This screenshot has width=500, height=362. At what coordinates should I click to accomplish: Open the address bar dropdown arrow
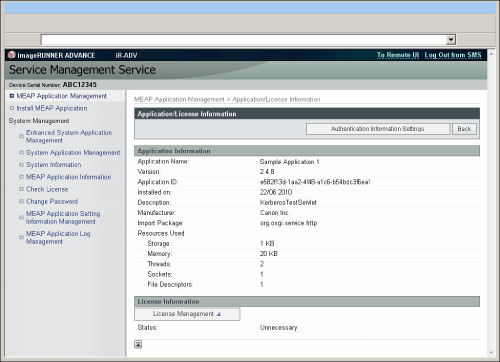tap(451, 40)
